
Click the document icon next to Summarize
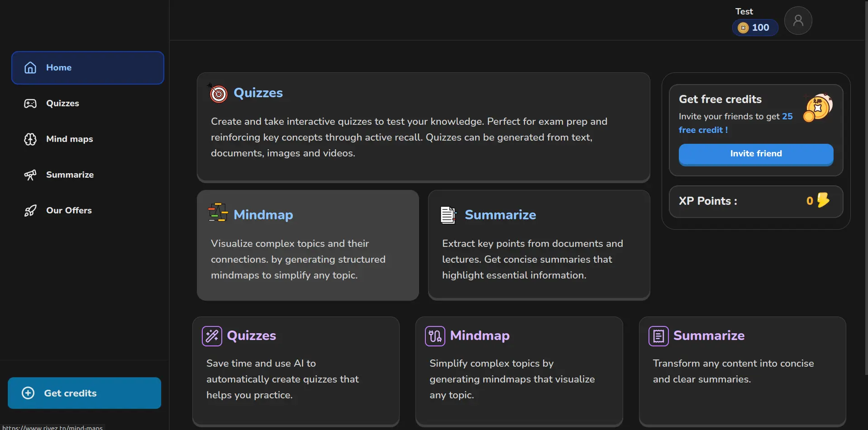click(x=448, y=215)
